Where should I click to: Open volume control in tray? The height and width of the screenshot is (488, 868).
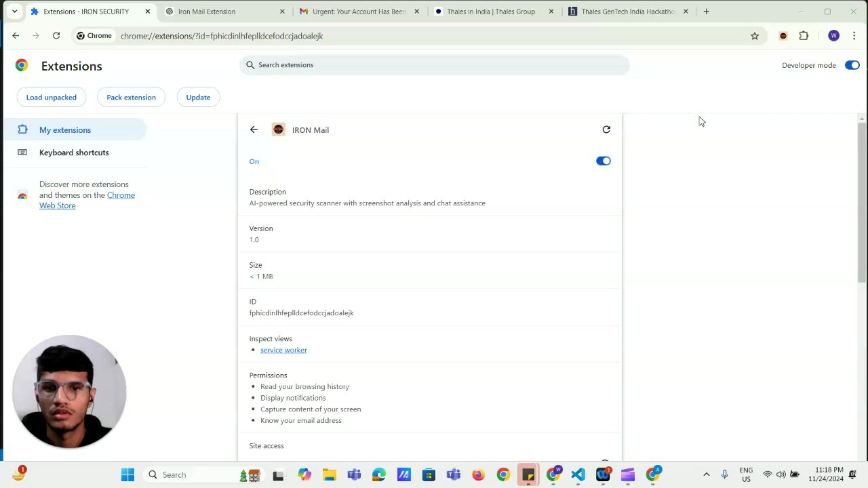[781, 474]
